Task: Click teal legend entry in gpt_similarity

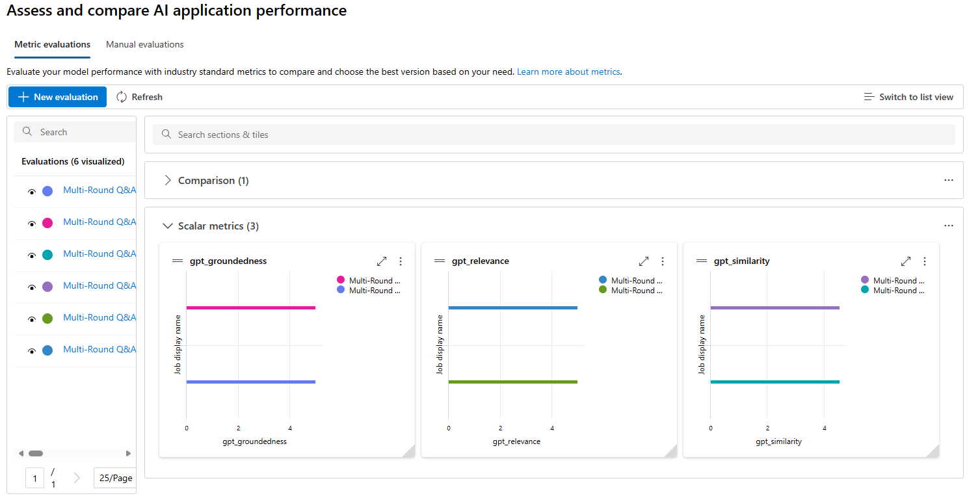Action: coord(893,290)
